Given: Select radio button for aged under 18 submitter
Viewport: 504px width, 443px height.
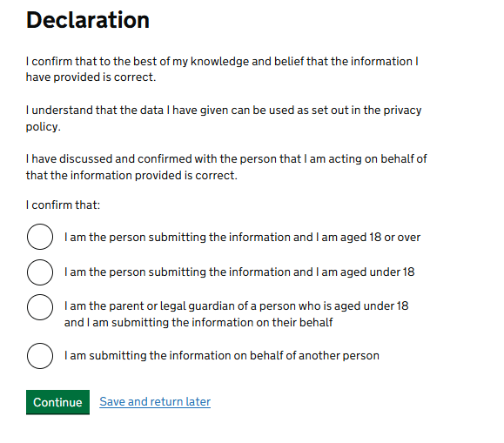Looking at the screenshot, I should [x=40, y=272].
